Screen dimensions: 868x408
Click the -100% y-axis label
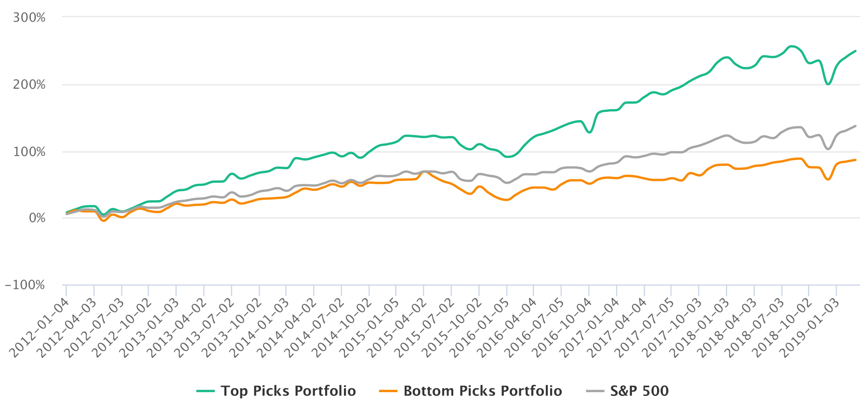coord(25,285)
